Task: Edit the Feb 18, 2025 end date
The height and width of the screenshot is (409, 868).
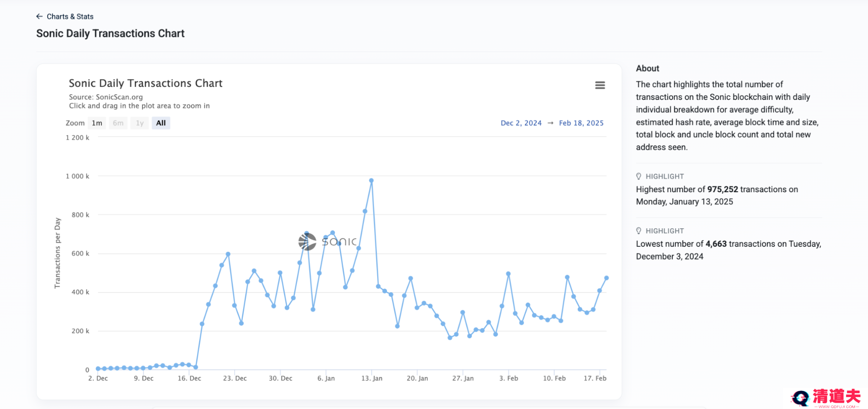Action: 581,123
